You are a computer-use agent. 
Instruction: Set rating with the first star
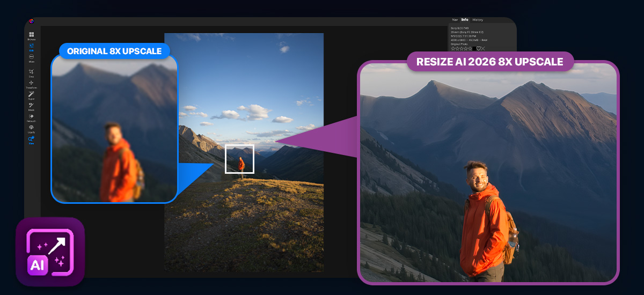click(452, 48)
